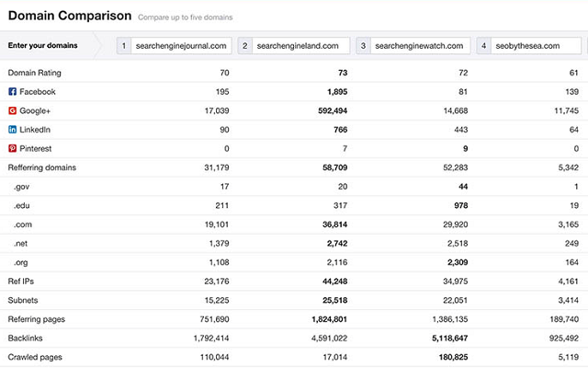Click the number 1 domain slot label
Image resolution: width=588 pixels, height=368 pixels.
pyautogui.click(x=124, y=46)
